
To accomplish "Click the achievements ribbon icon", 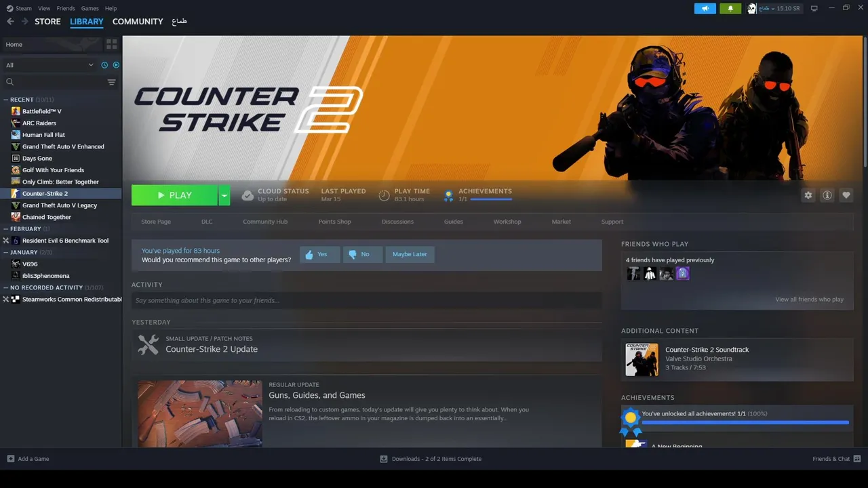I will 448,196.
